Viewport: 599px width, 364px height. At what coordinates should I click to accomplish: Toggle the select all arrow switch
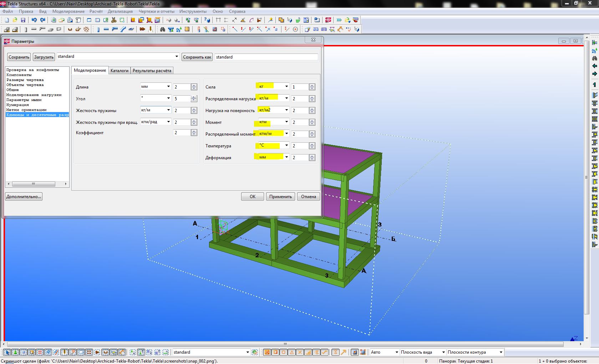[7, 352]
